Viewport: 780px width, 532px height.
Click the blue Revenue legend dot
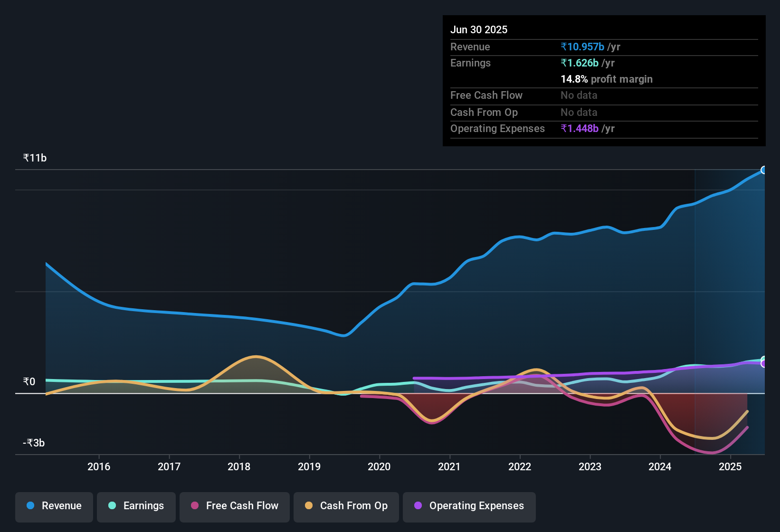click(x=30, y=506)
